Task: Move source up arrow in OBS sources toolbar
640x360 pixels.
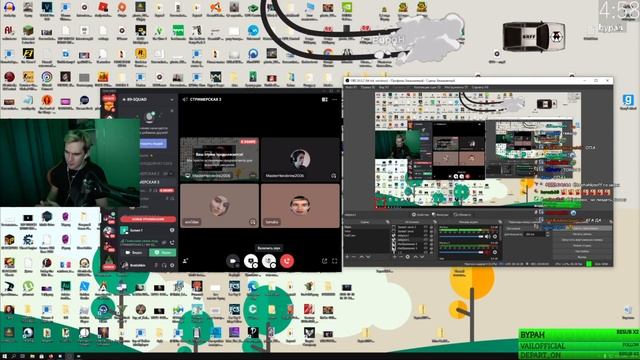Action: (416, 257)
